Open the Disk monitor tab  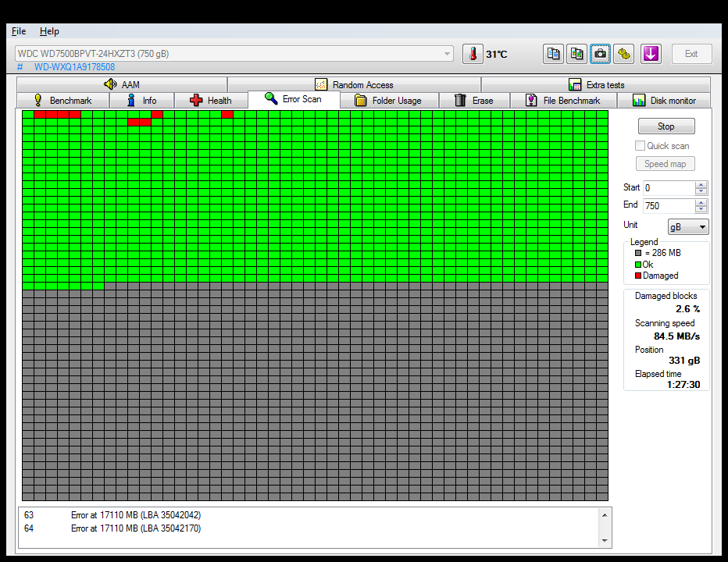pyautogui.click(x=663, y=101)
